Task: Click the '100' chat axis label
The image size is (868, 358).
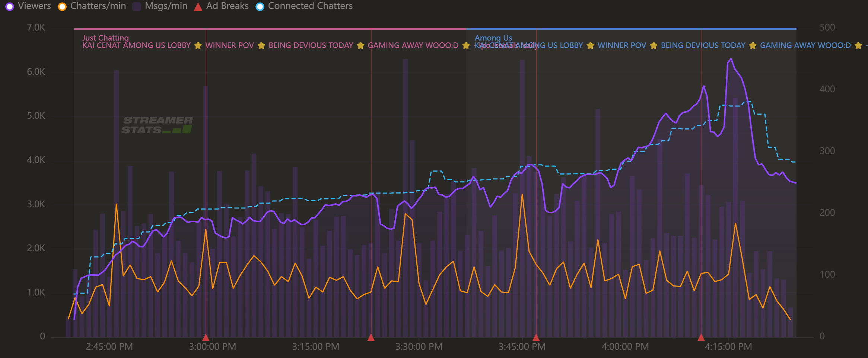Action: [x=827, y=275]
